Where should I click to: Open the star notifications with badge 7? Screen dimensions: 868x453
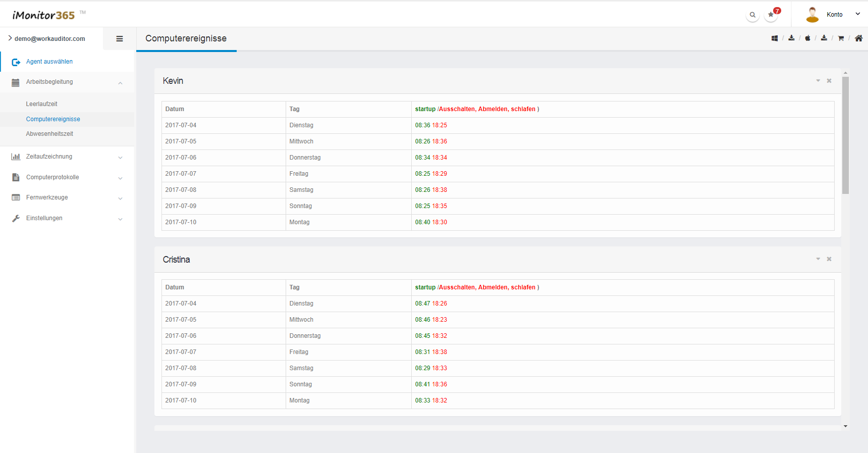771,15
